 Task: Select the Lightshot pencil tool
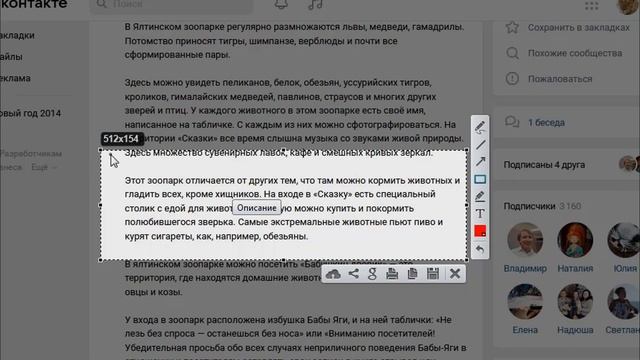pos(480,127)
